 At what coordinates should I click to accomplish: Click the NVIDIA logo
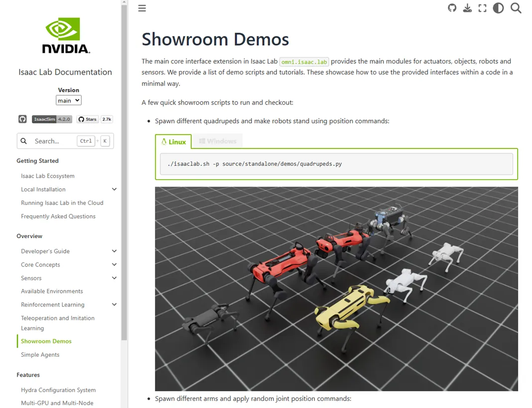[x=65, y=35]
